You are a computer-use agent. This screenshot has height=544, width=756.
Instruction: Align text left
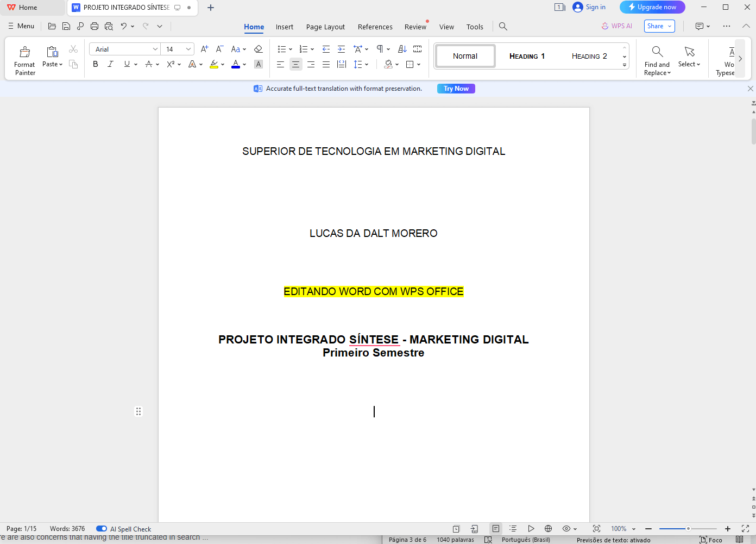click(280, 64)
